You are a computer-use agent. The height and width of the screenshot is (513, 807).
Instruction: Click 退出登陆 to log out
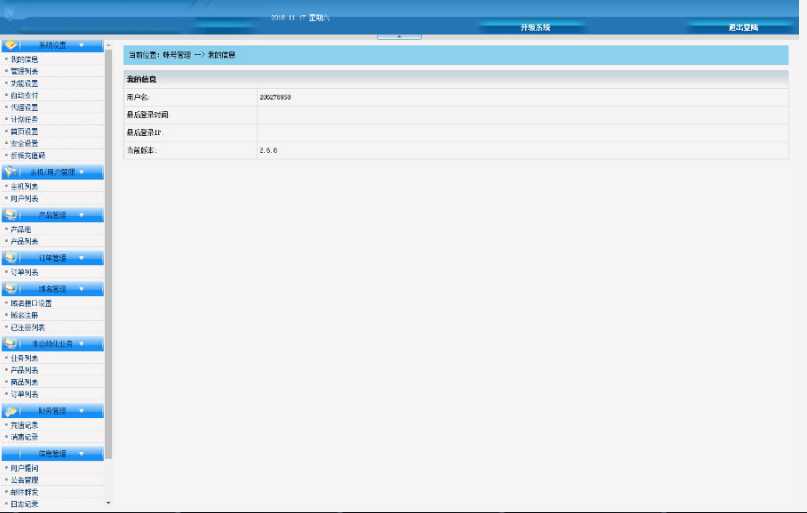pyautogui.click(x=743, y=28)
